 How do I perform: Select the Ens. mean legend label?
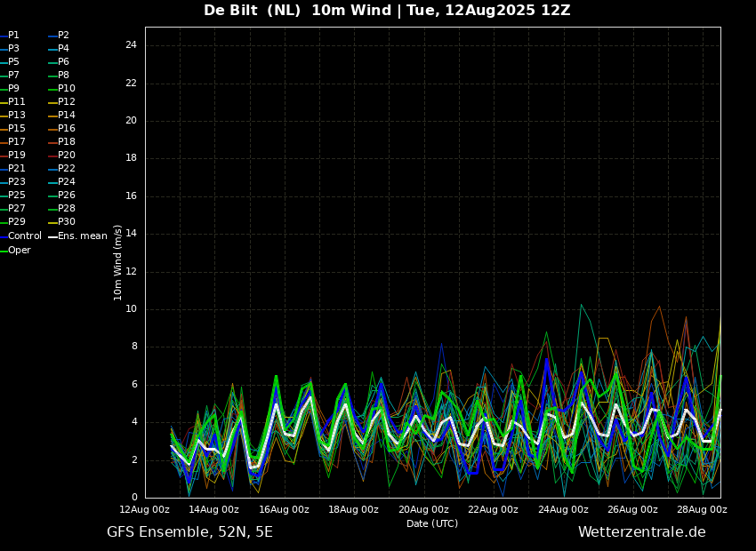(82, 236)
